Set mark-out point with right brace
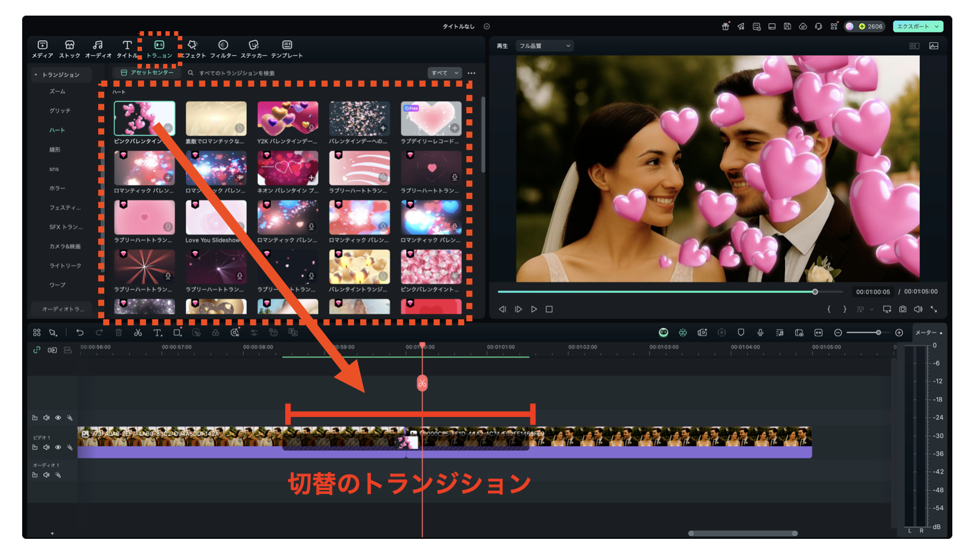 (845, 309)
